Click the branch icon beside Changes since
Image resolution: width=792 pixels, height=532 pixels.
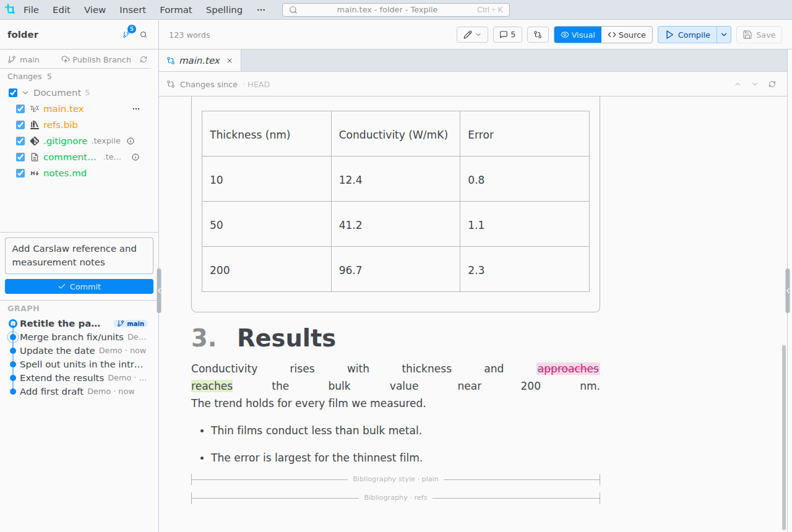coord(171,84)
